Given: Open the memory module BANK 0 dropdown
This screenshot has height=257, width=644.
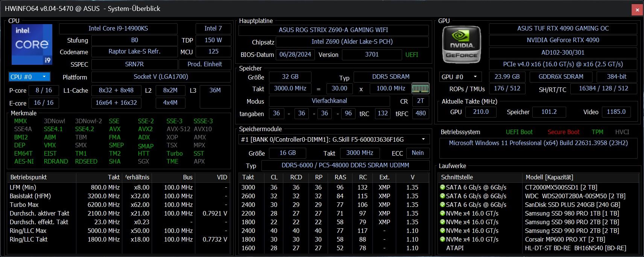Looking at the screenshot, I should (x=334, y=139).
